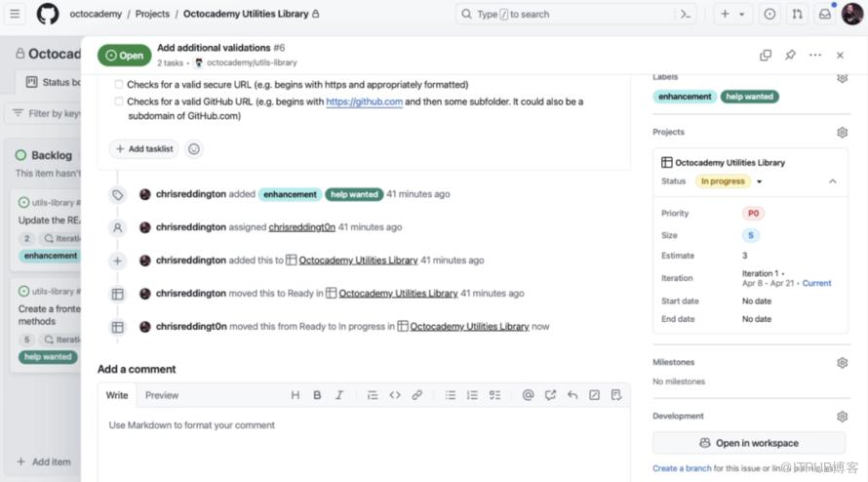Screen dimensions: 868x482
Task: Edit the Estimate value 3
Action: click(x=744, y=256)
